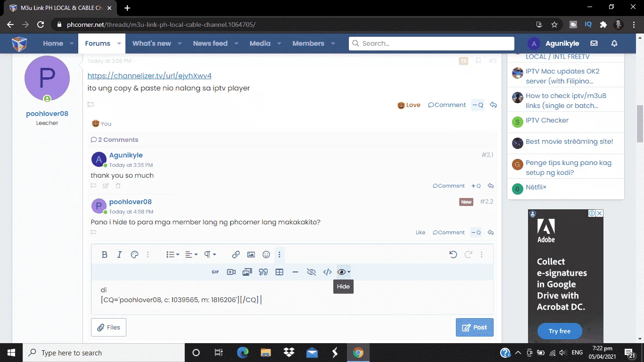This screenshot has width=644, height=362.
Task: Click into the reply text area
Action: pos(292,297)
